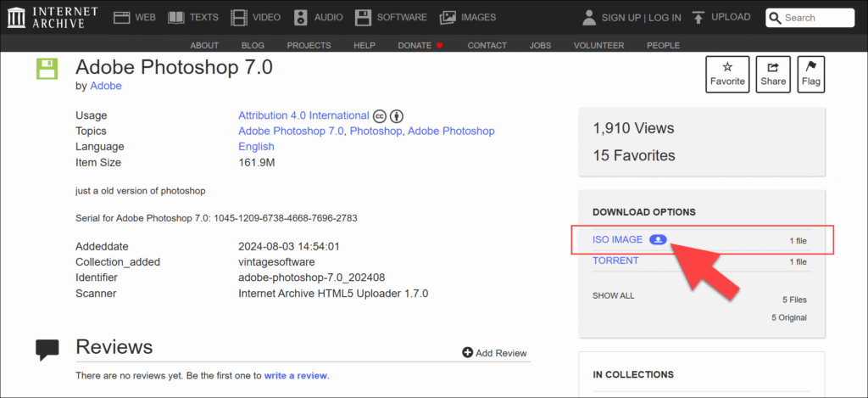Screen dimensions: 868x398
Task: Download the TORRENT file
Action: coord(615,261)
